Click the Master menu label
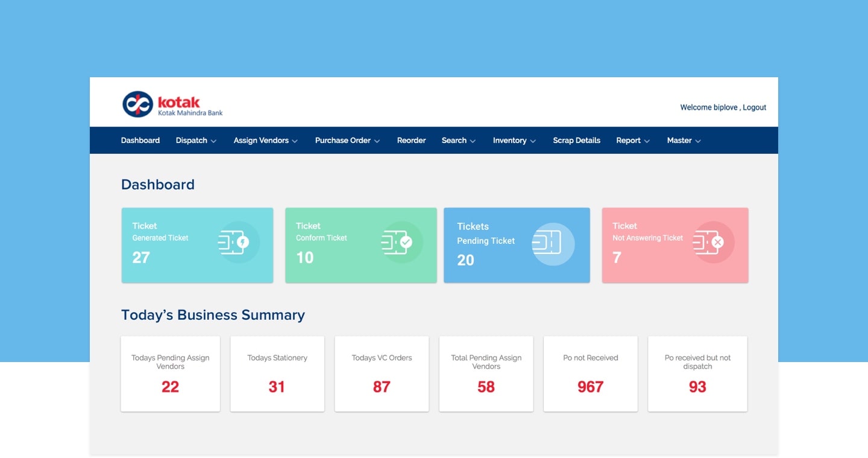The height and width of the screenshot is (458, 868). 679,141
